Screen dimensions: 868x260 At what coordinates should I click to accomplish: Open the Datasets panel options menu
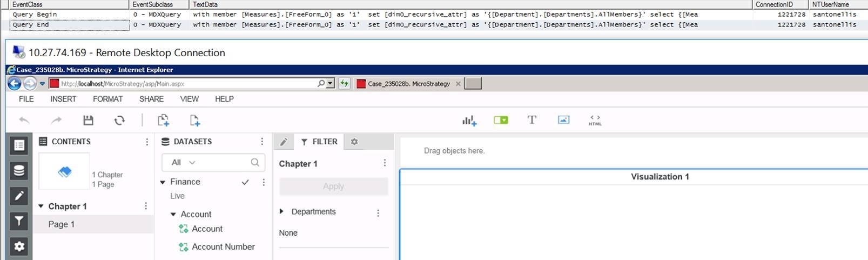click(x=262, y=142)
